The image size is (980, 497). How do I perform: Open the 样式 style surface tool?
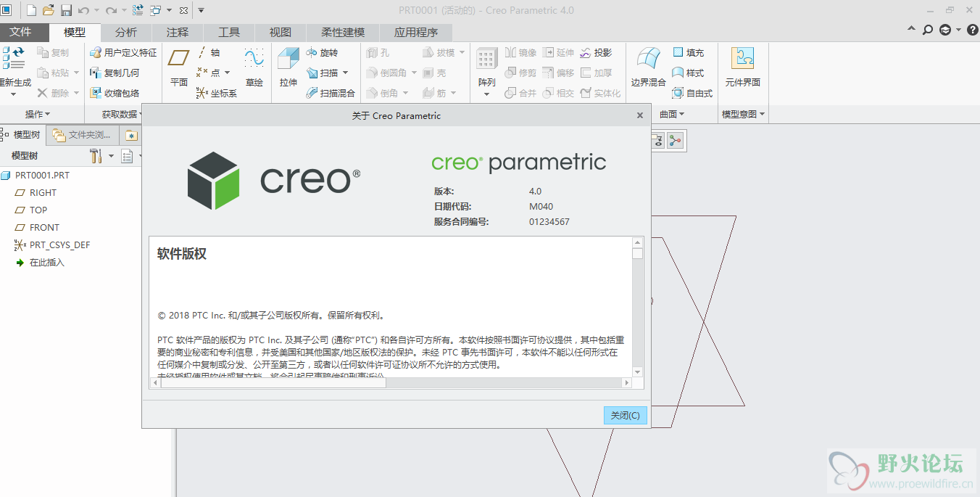tap(688, 73)
